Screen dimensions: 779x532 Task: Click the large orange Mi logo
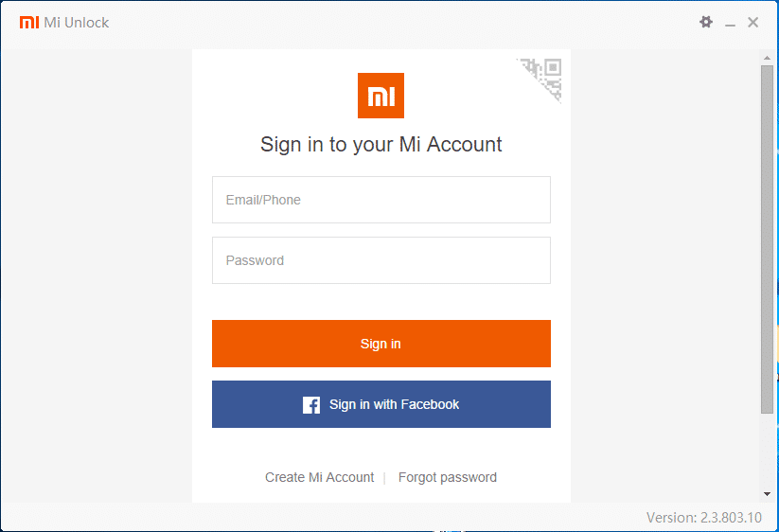(x=381, y=96)
